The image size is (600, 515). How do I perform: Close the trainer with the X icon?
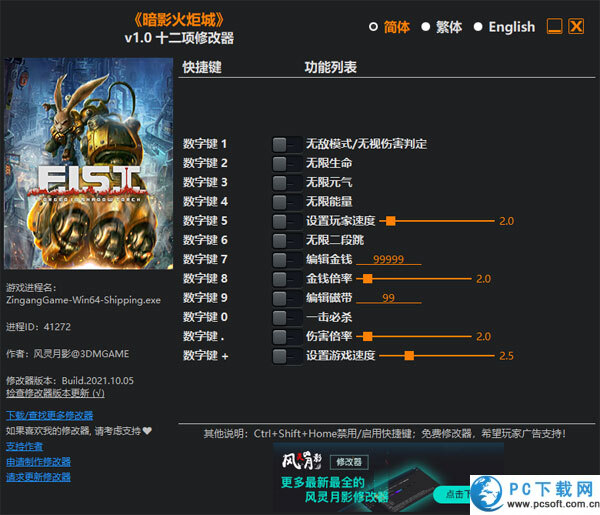click(576, 27)
